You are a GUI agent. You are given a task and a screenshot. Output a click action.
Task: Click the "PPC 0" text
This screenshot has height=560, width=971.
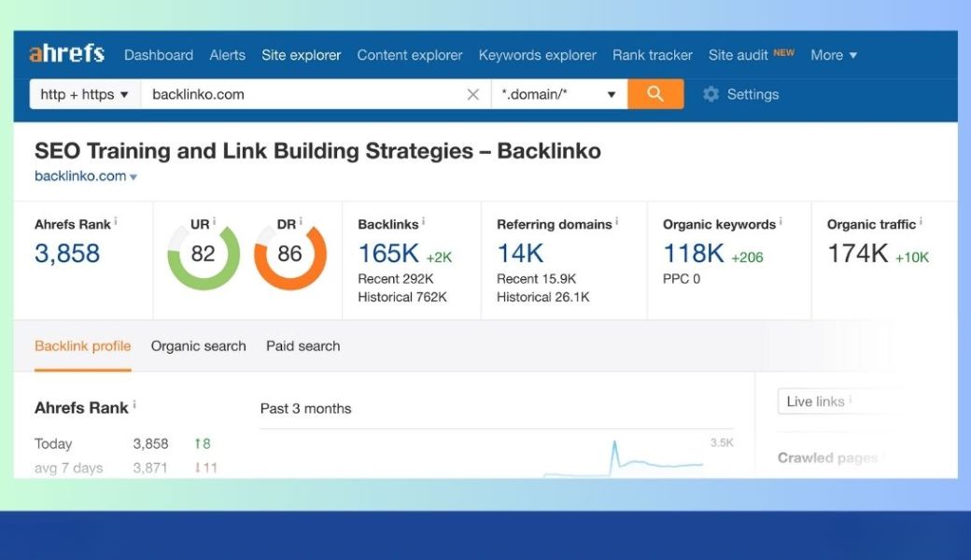coord(682,279)
